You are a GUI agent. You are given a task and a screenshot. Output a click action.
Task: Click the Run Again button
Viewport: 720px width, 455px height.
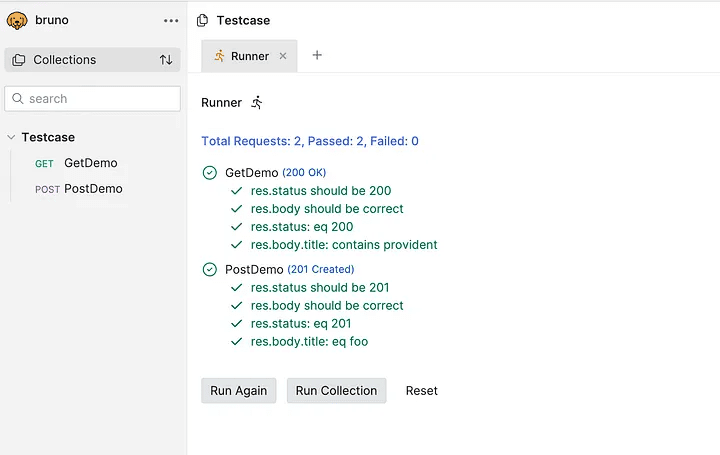click(239, 391)
